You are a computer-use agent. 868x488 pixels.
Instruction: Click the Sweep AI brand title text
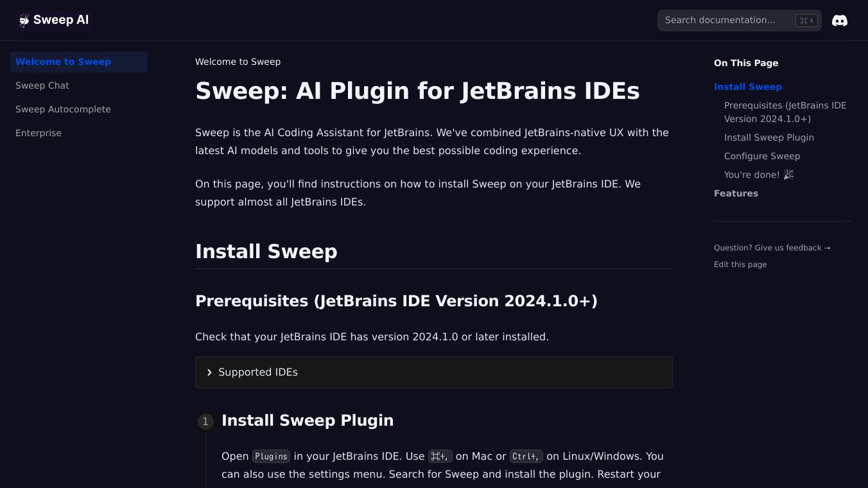point(61,20)
